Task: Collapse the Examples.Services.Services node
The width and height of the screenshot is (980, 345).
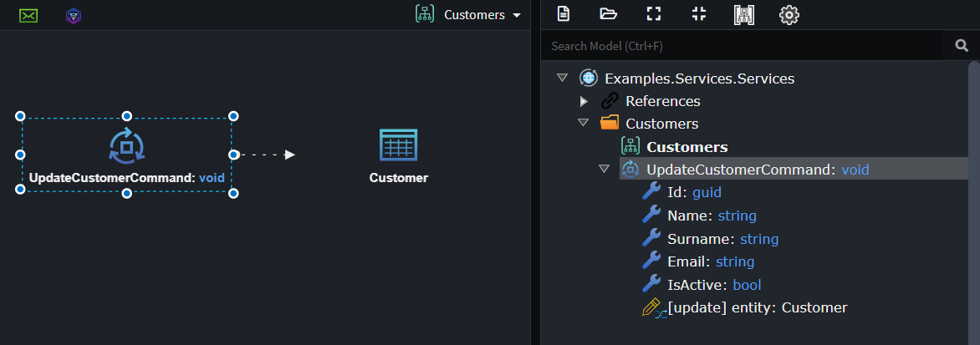Action: (562, 78)
